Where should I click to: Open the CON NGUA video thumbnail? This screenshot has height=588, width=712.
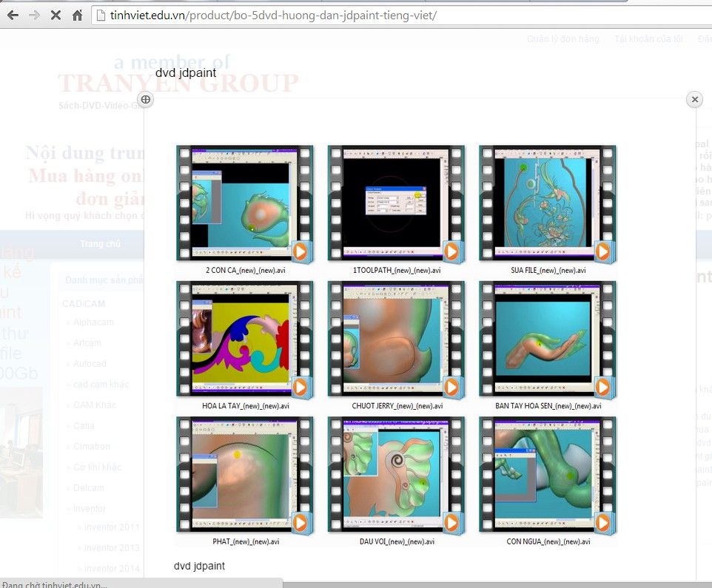[x=548, y=475]
